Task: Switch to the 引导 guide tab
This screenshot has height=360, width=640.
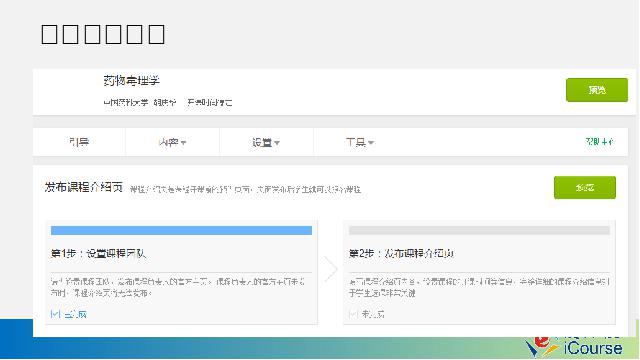Action: pyautogui.click(x=79, y=142)
